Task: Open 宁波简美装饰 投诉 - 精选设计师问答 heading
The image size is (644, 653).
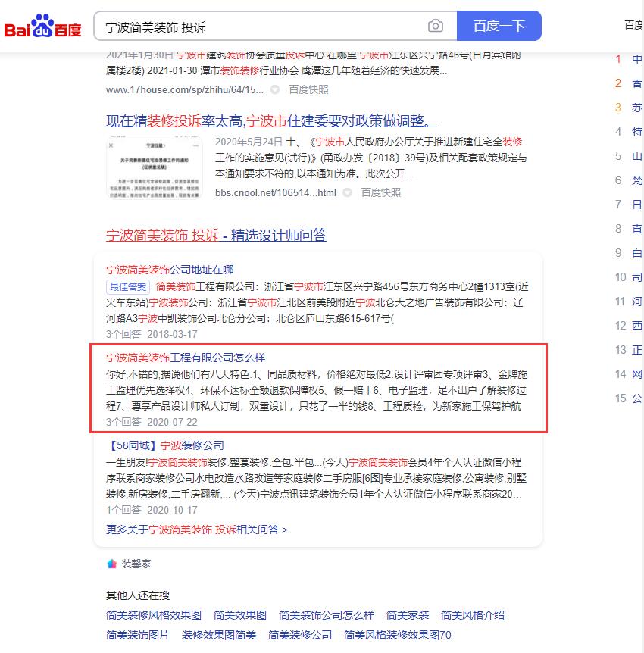Action: pos(216,235)
